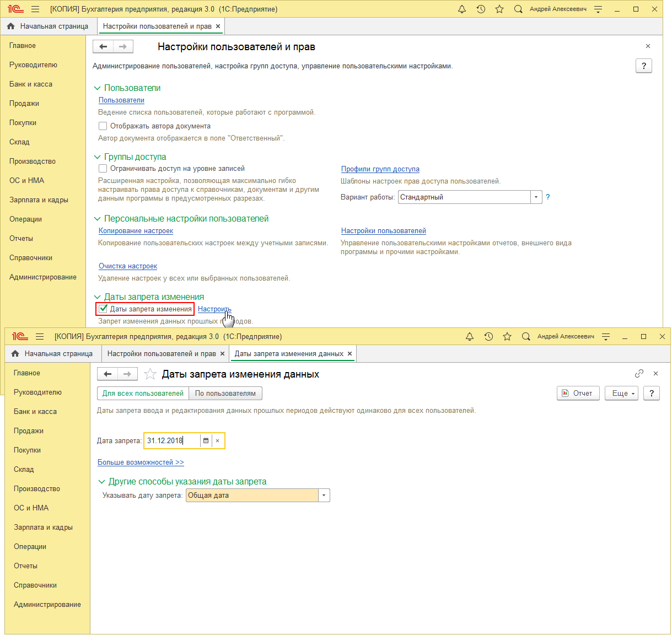Go forward with arrow in Даты запрета изменения данных

pyautogui.click(x=127, y=374)
